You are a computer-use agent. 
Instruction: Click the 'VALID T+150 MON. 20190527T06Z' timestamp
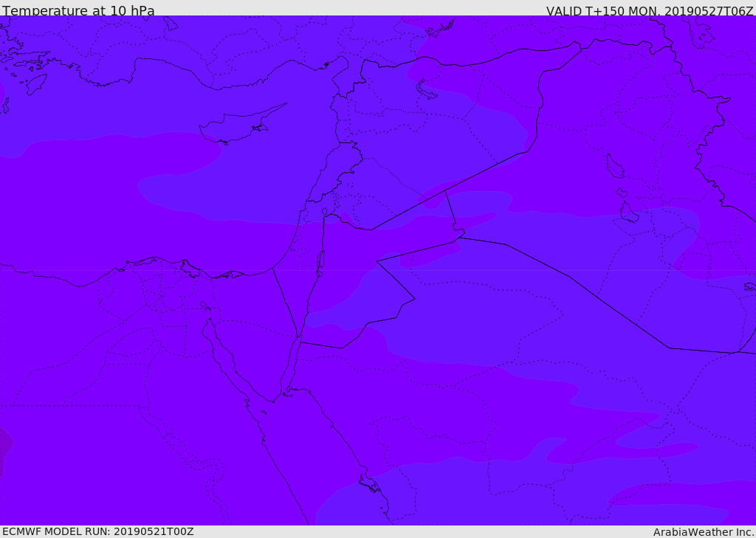tap(650, 10)
